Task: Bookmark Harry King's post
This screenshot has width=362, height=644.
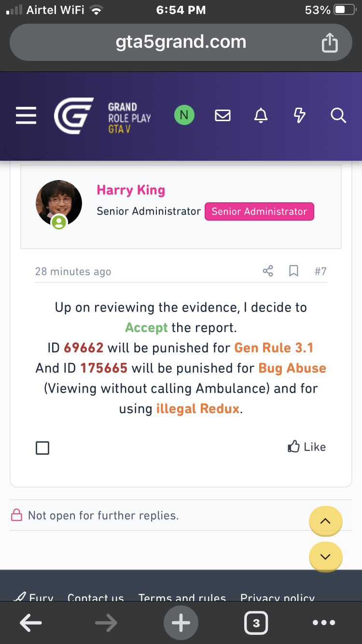Action: (293, 271)
